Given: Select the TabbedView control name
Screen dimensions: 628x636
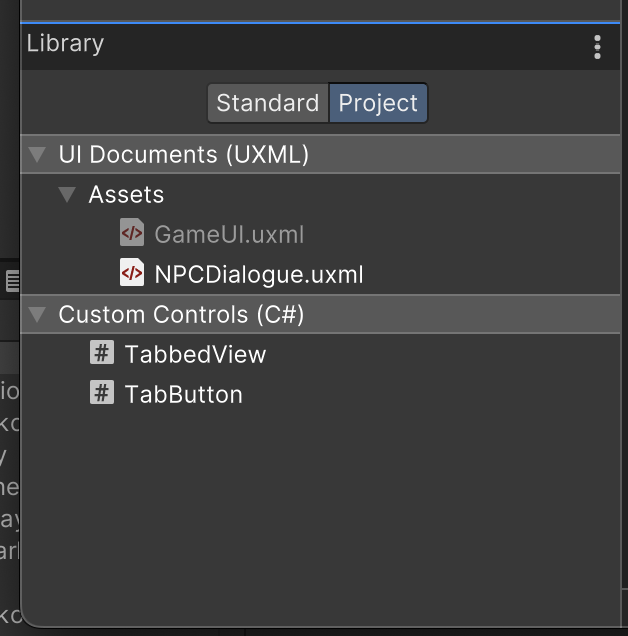Looking at the screenshot, I should click(195, 354).
